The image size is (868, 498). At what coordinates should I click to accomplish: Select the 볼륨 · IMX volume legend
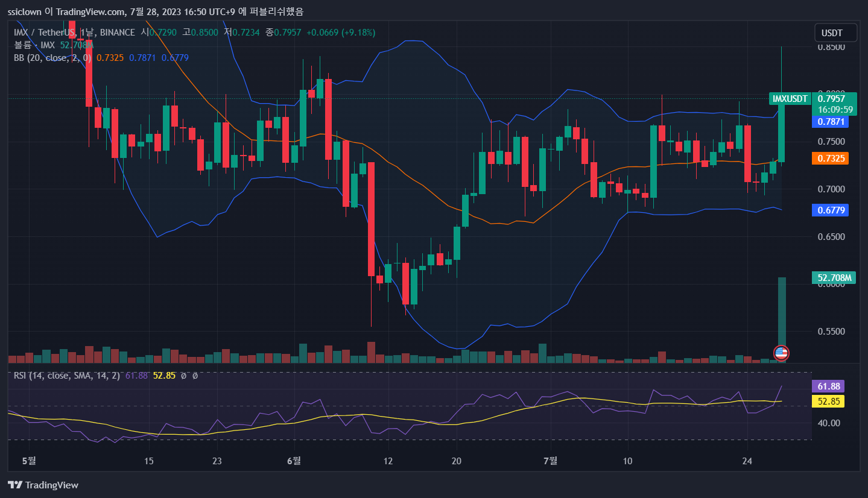[x=34, y=45]
